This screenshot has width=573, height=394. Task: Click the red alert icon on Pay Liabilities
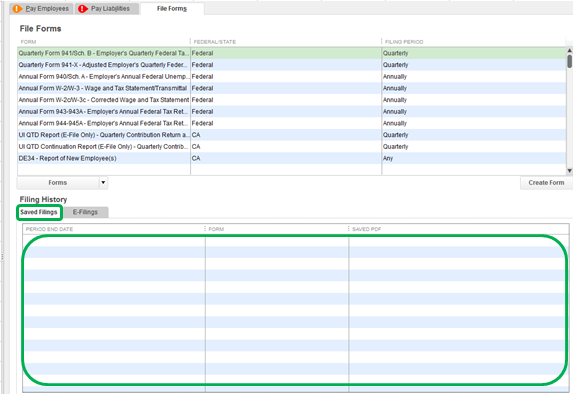(83, 8)
